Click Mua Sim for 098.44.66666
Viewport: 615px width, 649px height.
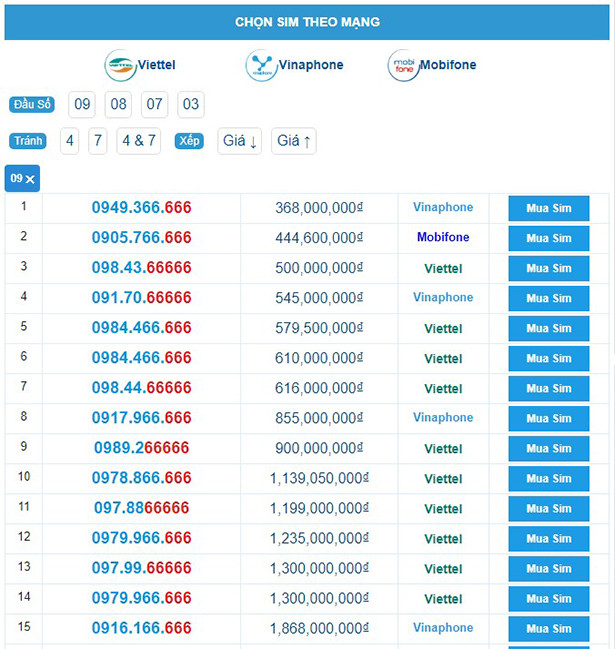(549, 388)
